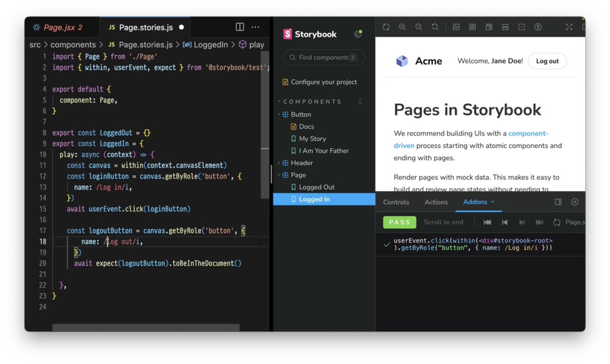Jump to the end of interactions
This screenshot has height=364, width=610.
click(539, 222)
